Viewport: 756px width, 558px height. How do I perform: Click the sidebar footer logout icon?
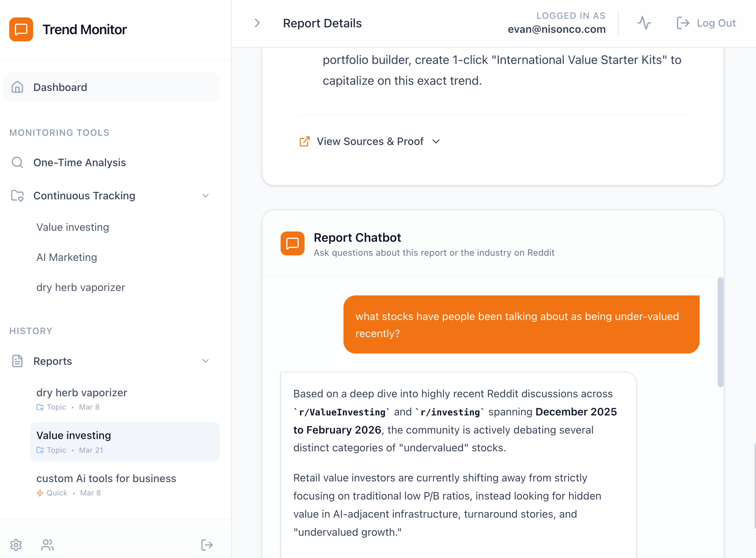click(x=207, y=545)
